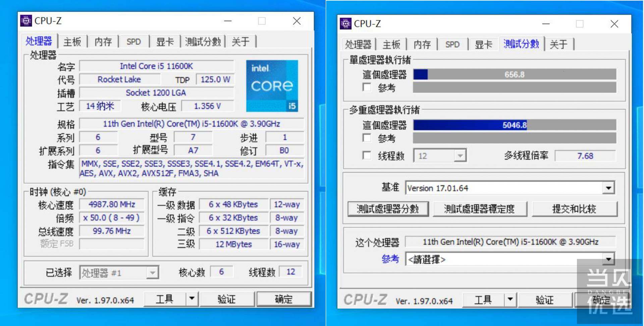Click the 代号 value Rocket Lake
Image resolution: width=644 pixels, height=326 pixels.
click(x=119, y=79)
